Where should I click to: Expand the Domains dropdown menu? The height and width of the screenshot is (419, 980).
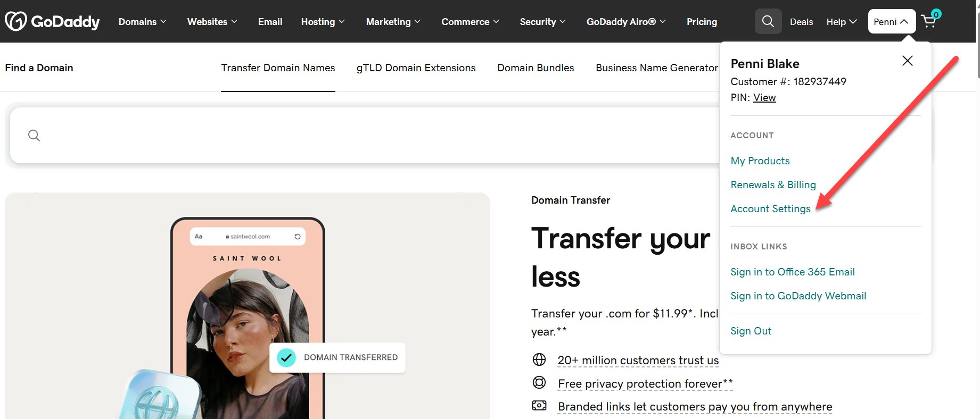[143, 22]
